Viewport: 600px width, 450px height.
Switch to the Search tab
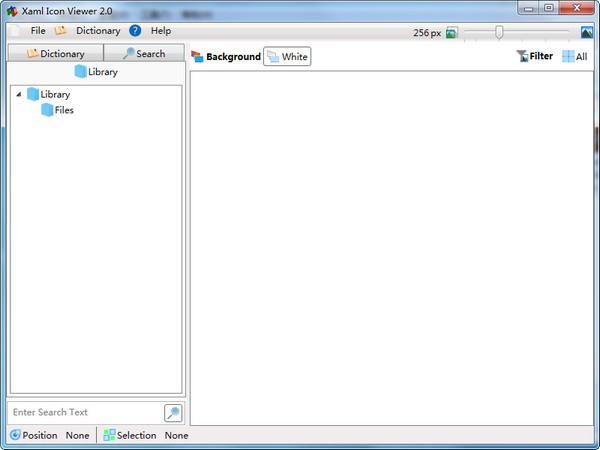click(x=144, y=53)
